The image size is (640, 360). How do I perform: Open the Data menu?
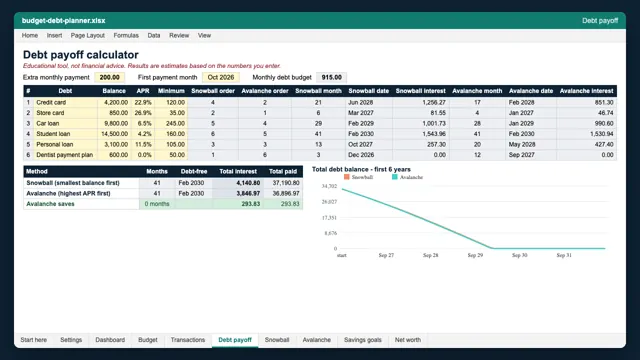click(x=154, y=36)
